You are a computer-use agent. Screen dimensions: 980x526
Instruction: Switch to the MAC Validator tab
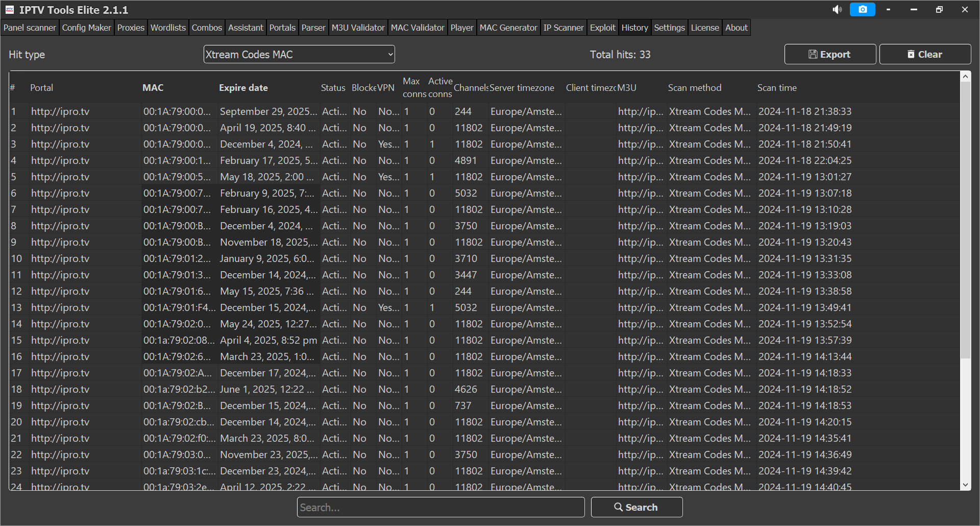[x=418, y=28]
